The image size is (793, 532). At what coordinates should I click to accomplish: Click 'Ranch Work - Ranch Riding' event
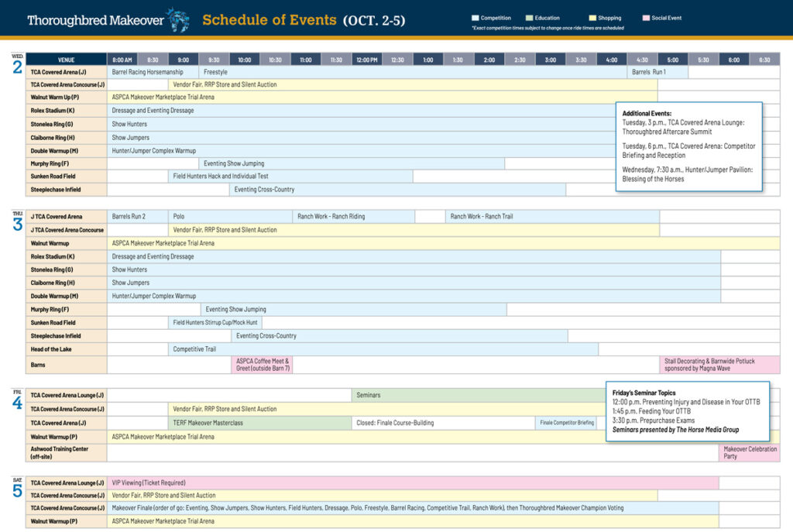pos(353,217)
